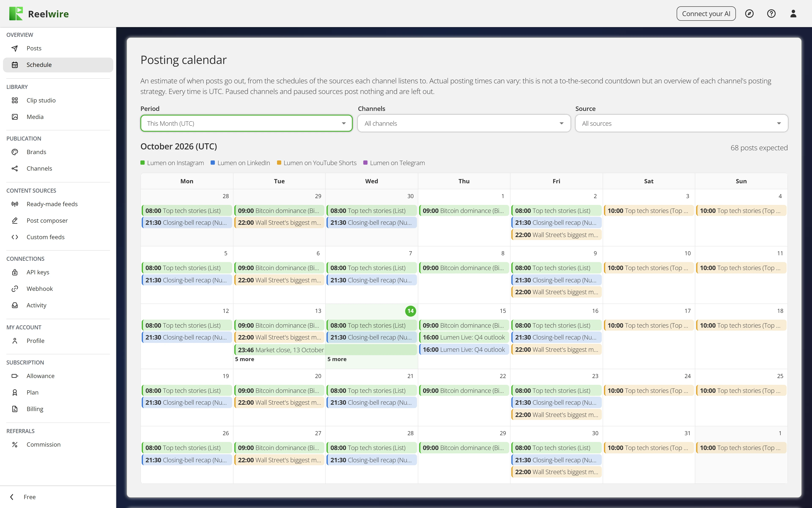Click the Reelwire logo icon
The image size is (812, 508).
[x=16, y=14]
